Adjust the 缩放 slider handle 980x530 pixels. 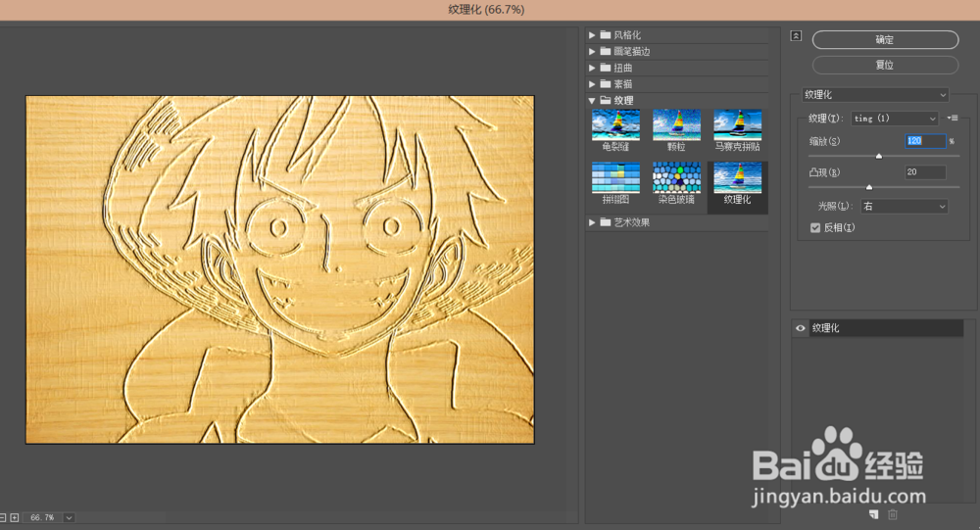(x=879, y=156)
